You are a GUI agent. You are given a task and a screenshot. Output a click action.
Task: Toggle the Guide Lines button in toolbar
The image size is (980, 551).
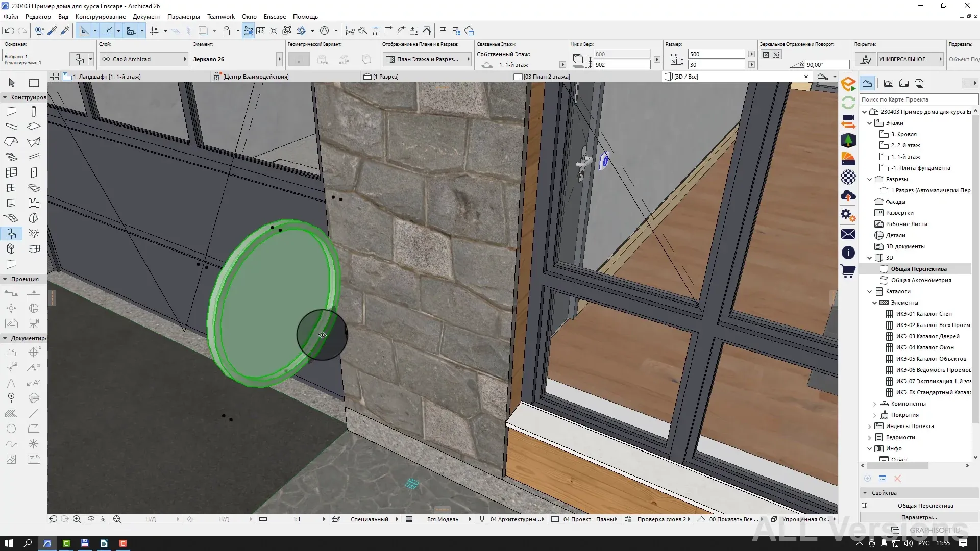point(84,31)
